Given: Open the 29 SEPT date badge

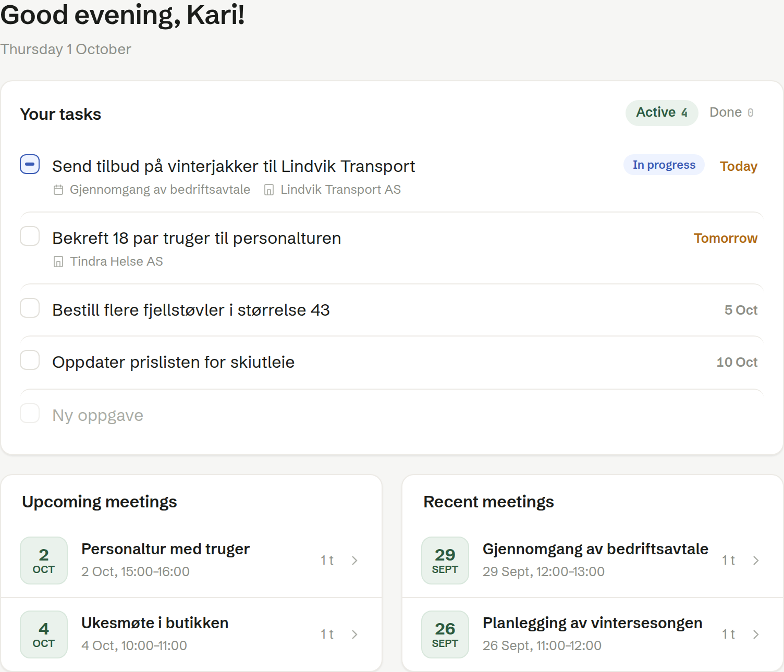Looking at the screenshot, I should tap(445, 561).
